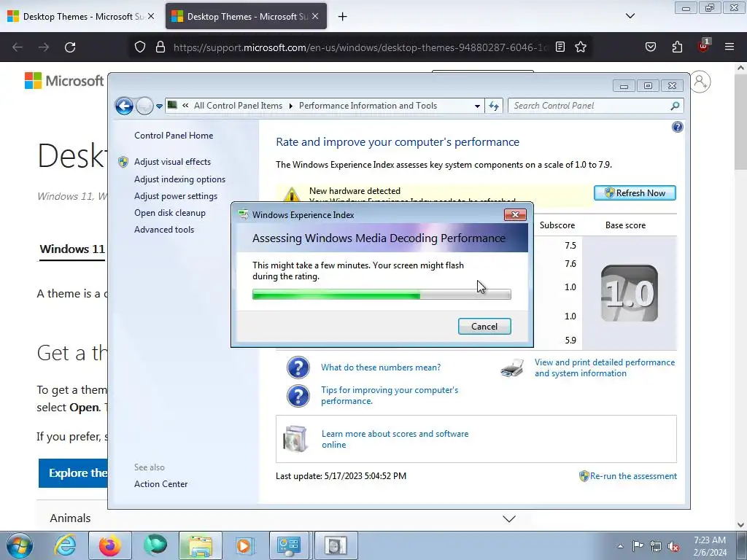Open disk cleanup link
The image size is (747, 560).
(x=169, y=212)
